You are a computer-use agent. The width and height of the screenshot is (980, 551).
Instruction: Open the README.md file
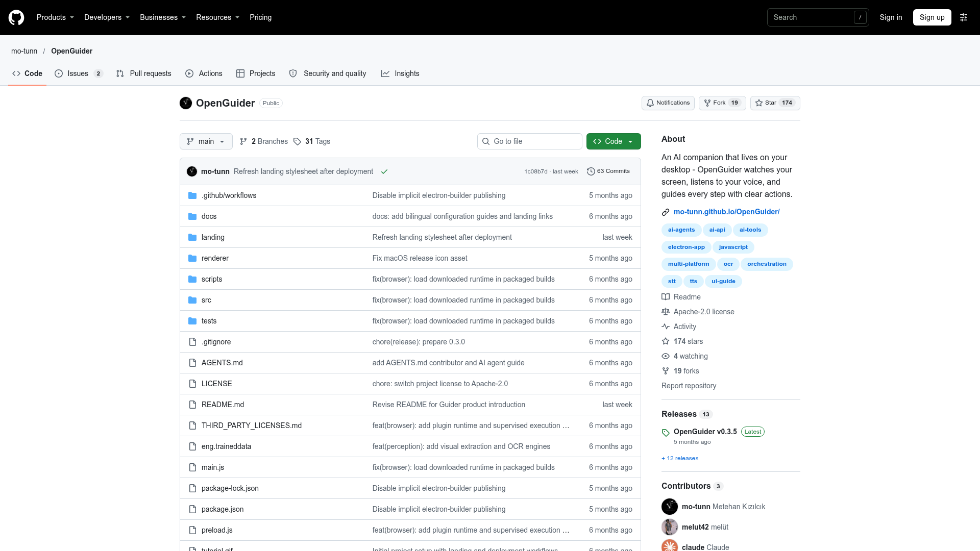tap(223, 405)
